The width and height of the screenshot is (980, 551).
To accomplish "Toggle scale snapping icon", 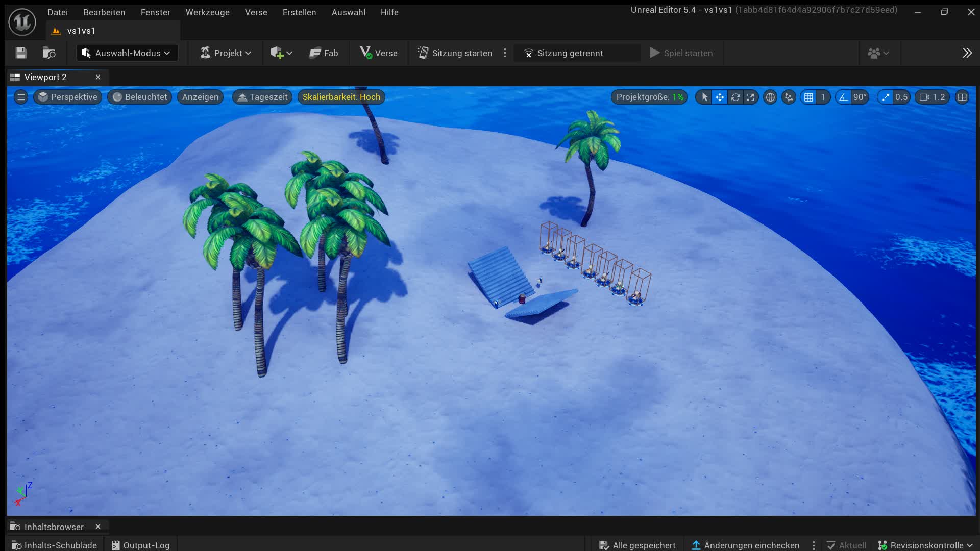I will 885,97.
